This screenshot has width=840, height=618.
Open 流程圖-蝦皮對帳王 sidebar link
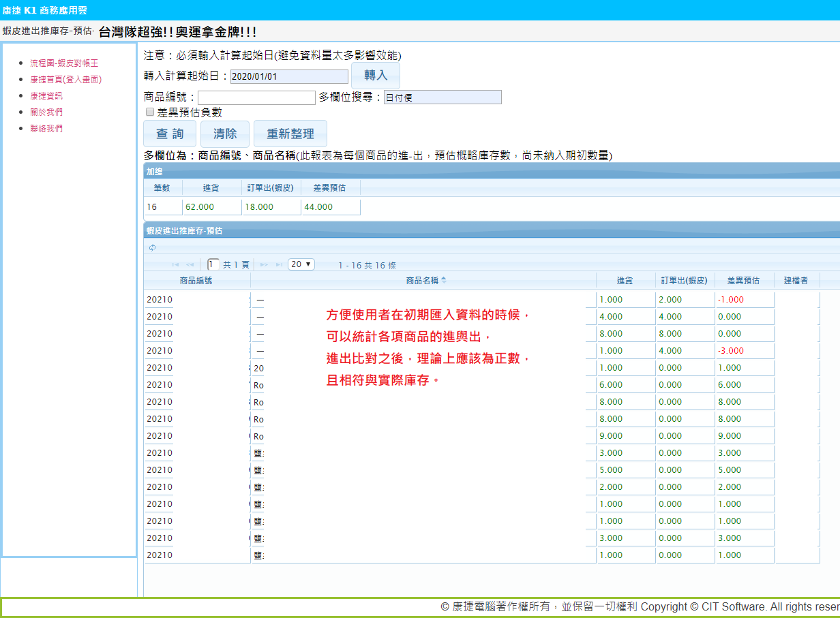click(64, 63)
